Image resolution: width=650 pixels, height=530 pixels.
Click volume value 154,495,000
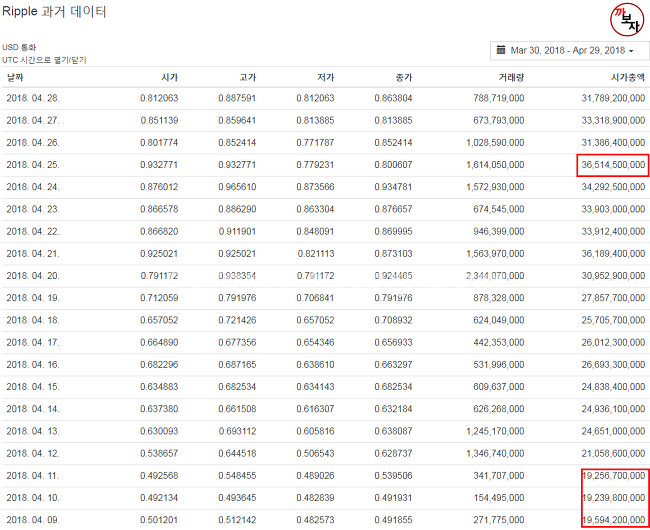(499, 498)
